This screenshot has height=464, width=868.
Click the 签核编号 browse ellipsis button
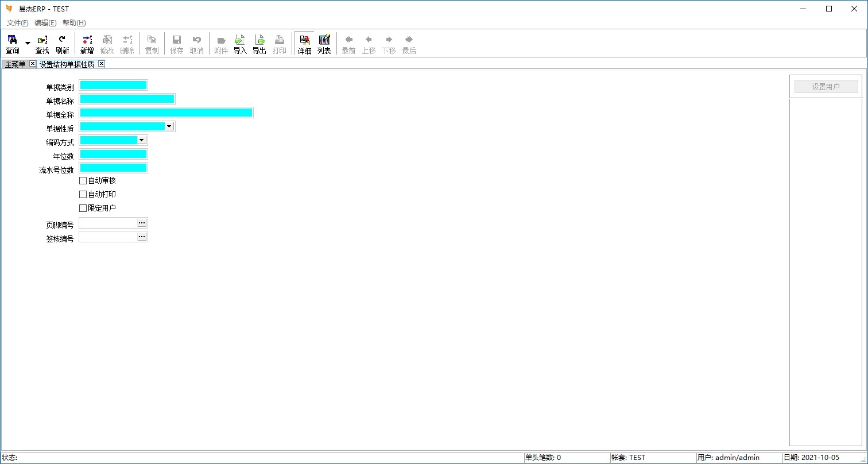point(142,237)
